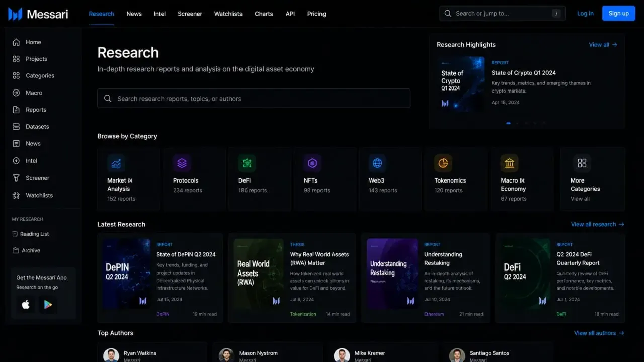Image resolution: width=644 pixels, height=362 pixels.
Task: Follow the View all research link
Action: click(x=597, y=224)
